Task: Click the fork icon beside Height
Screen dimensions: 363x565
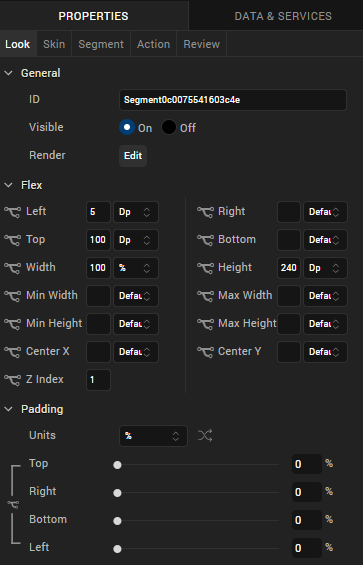Action: click(x=205, y=268)
